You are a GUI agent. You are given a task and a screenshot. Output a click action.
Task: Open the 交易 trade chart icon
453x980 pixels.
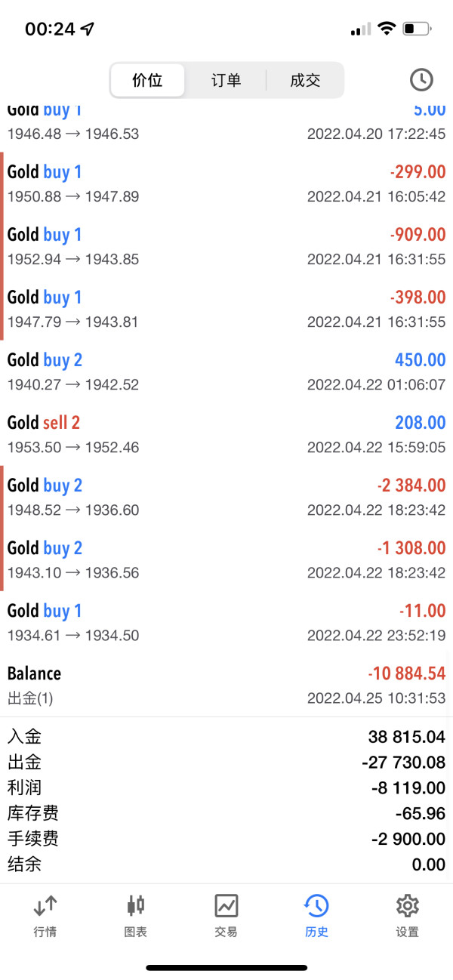(x=226, y=904)
